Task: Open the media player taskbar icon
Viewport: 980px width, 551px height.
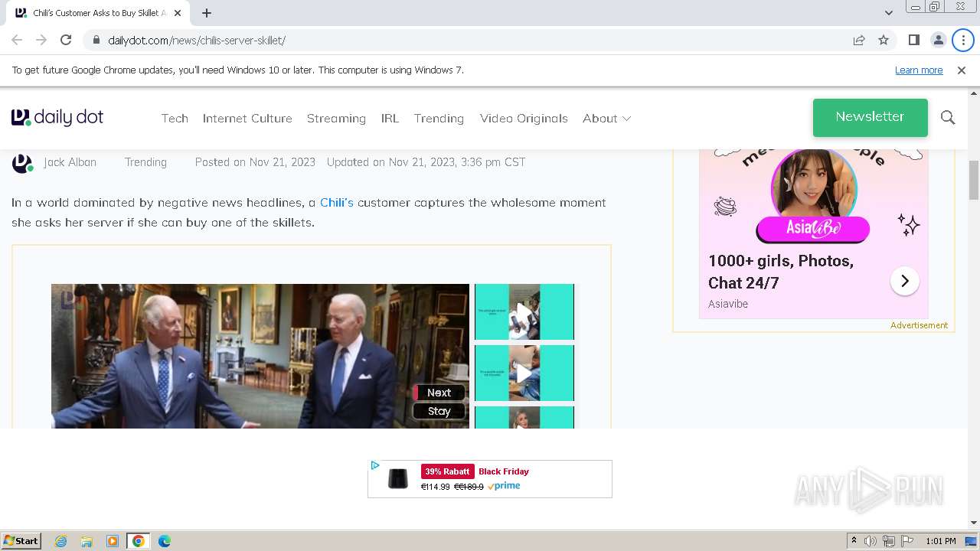Action: (x=113, y=541)
